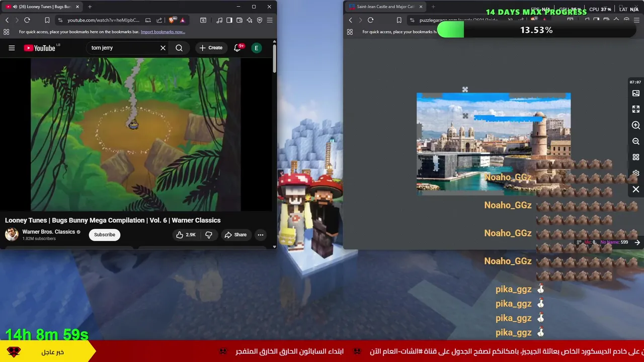Close the puzzle side toolbar
This screenshot has width=644, height=362.
tap(636, 190)
